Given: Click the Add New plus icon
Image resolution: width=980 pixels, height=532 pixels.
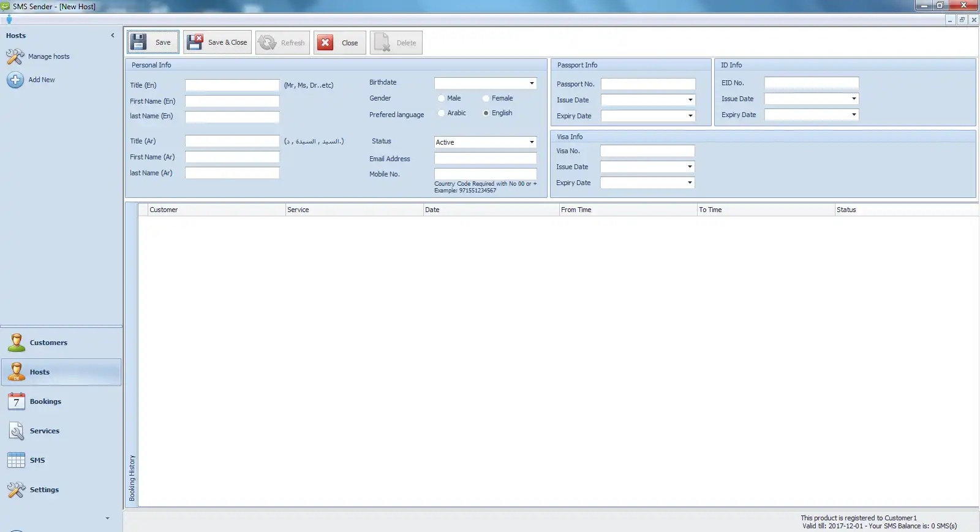Looking at the screenshot, I should (15, 80).
